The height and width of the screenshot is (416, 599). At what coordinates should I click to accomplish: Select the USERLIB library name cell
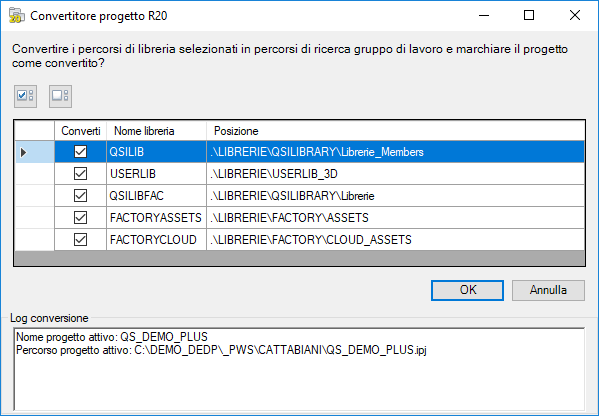click(x=157, y=174)
